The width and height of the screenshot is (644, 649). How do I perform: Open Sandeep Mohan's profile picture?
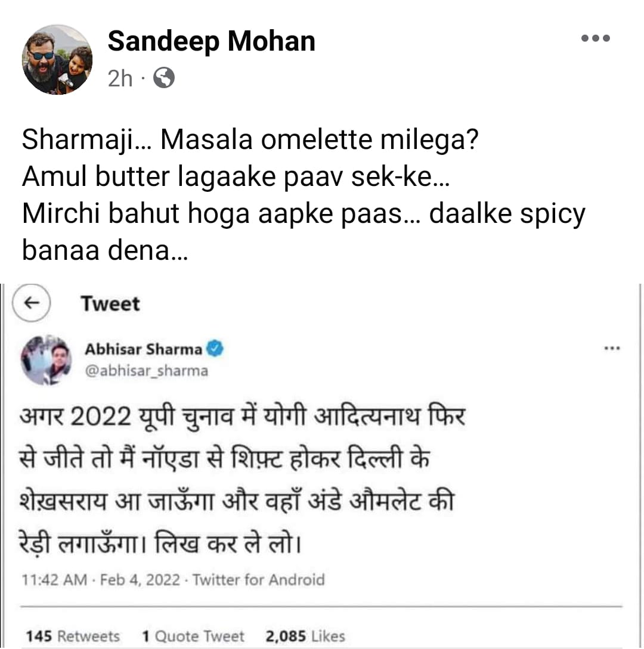57,60
